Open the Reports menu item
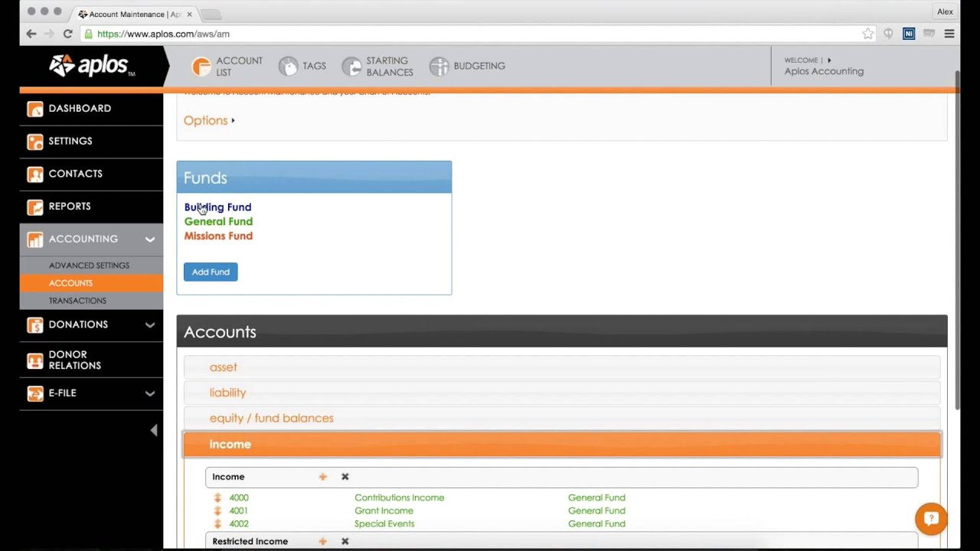 pos(91,207)
